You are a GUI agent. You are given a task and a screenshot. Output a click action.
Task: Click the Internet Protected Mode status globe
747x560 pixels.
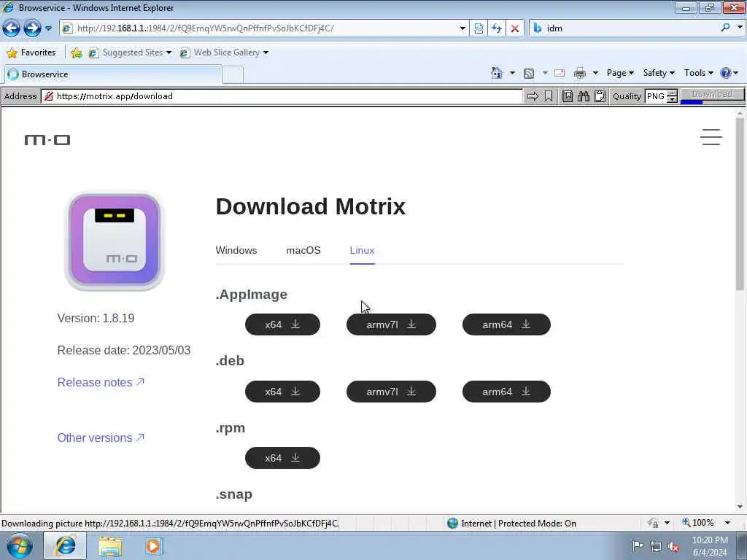452,524
